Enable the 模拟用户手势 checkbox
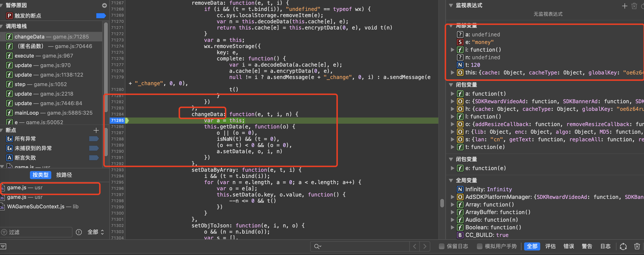 tap(479, 246)
